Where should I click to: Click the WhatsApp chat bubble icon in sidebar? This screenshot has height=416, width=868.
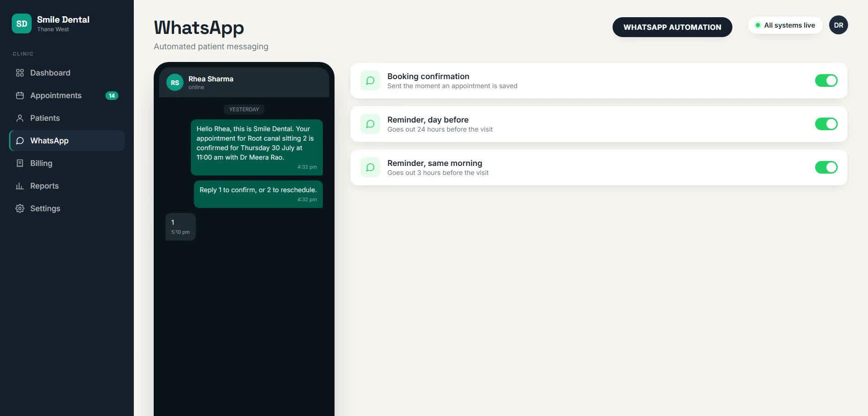coord(20,141)
